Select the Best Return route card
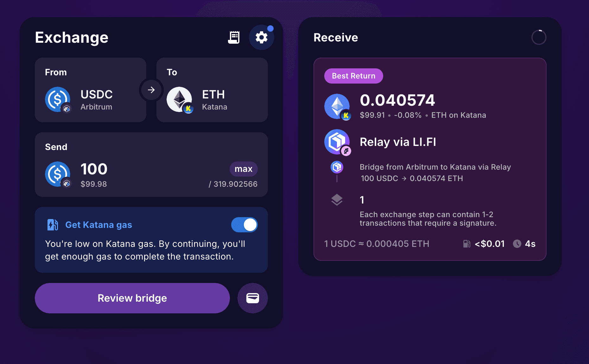 click(x=430, y=159)
